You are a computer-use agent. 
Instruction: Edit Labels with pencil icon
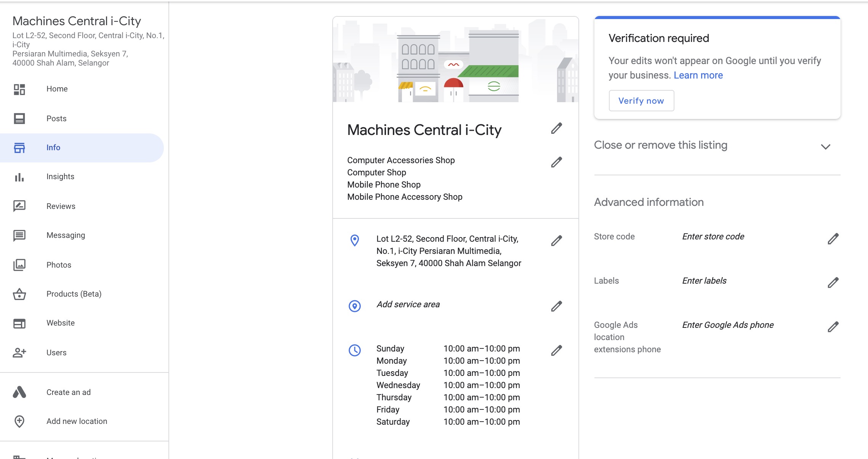tap(833, 282)
